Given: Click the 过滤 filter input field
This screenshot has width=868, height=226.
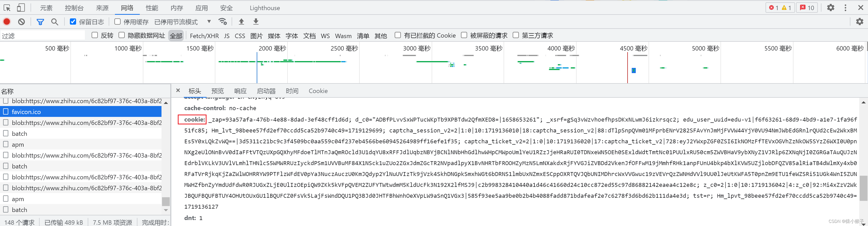Looking at the screenshot, I should click(x=43, y=36).
